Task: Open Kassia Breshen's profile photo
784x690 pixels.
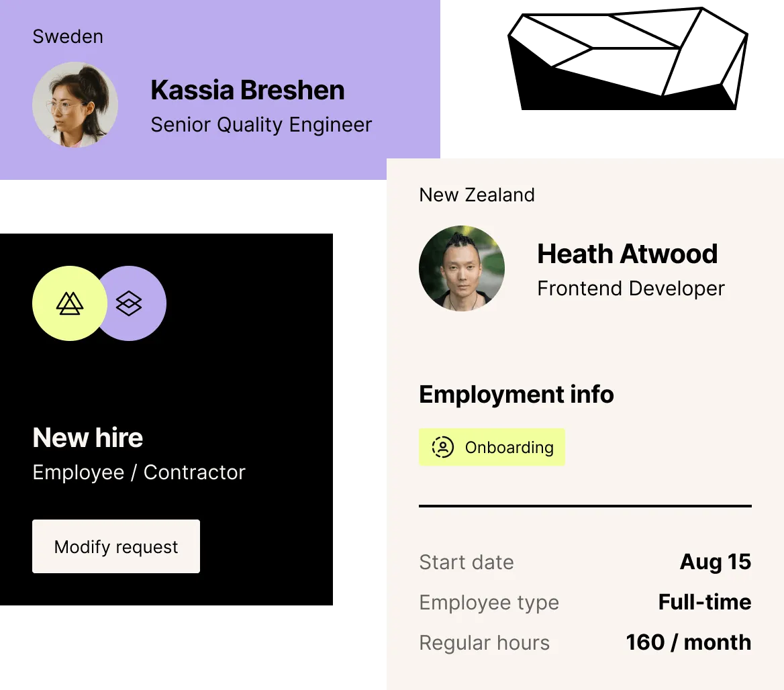Action: pos(75,105)
